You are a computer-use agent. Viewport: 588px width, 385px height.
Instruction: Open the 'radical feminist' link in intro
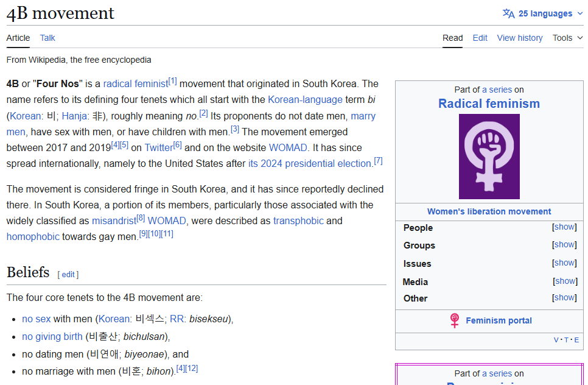click(x=136, y=83)
